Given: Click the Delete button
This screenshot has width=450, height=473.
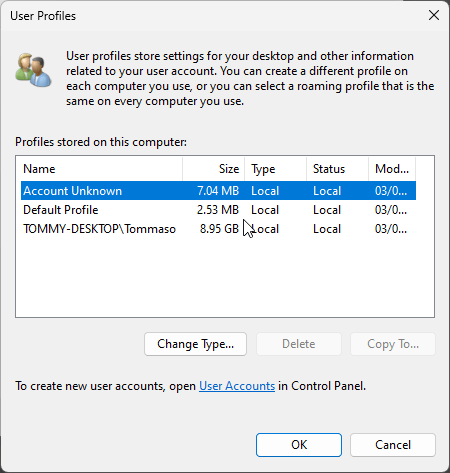Looking at the screenshot, I should (x=299, y=344).
